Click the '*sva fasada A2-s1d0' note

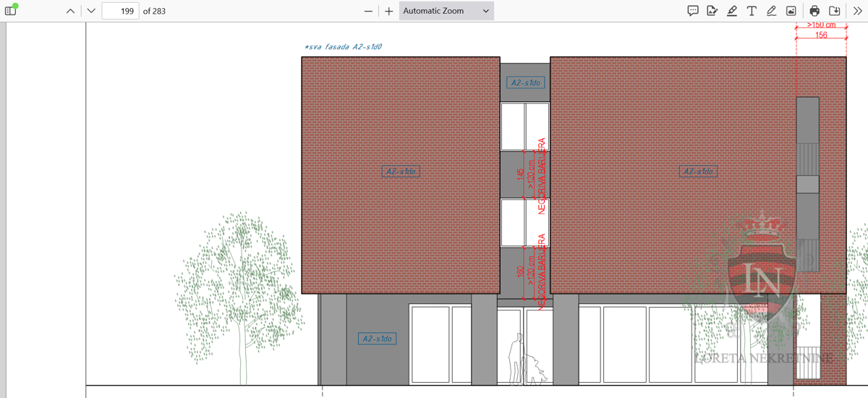click(x=344, y=47)
